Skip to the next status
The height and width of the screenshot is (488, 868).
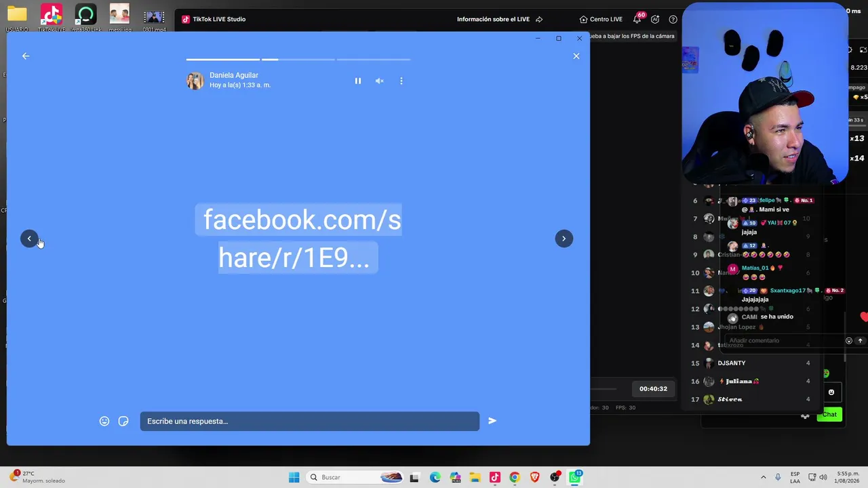click(x=564, y=239)
